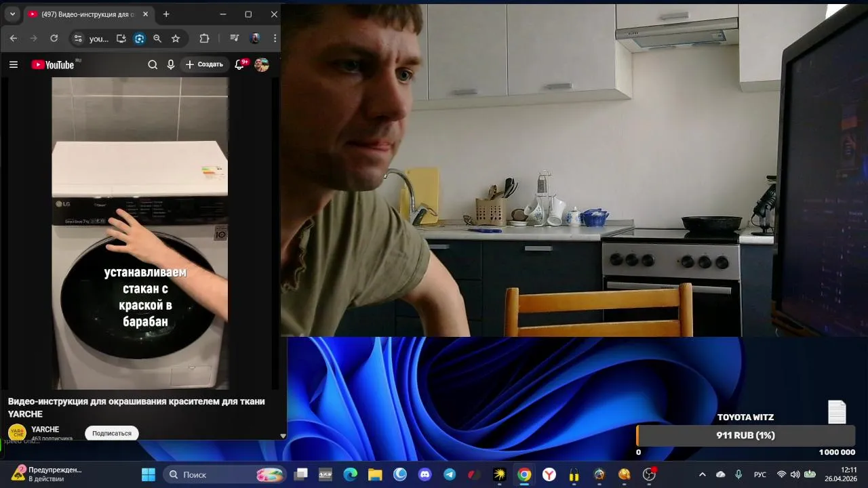Open Yandex Browser from taskbar
The image size is (868, 488).
tap(549, 474)
